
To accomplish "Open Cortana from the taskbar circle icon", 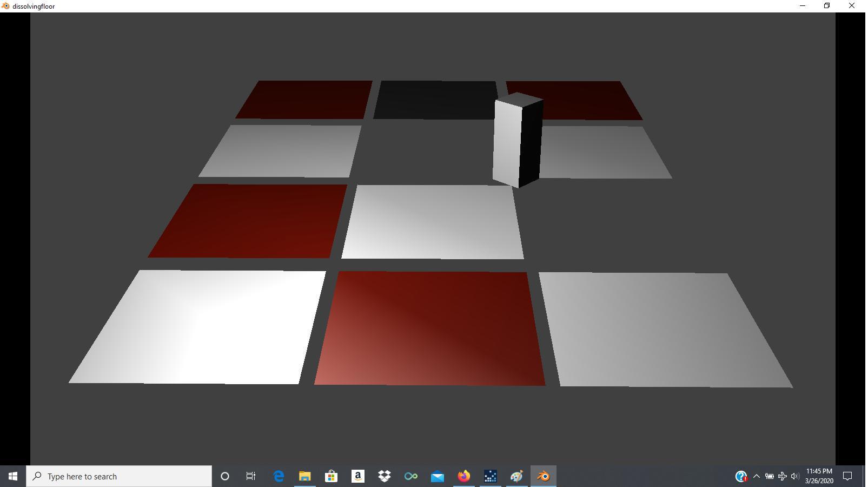I will 225,476.
